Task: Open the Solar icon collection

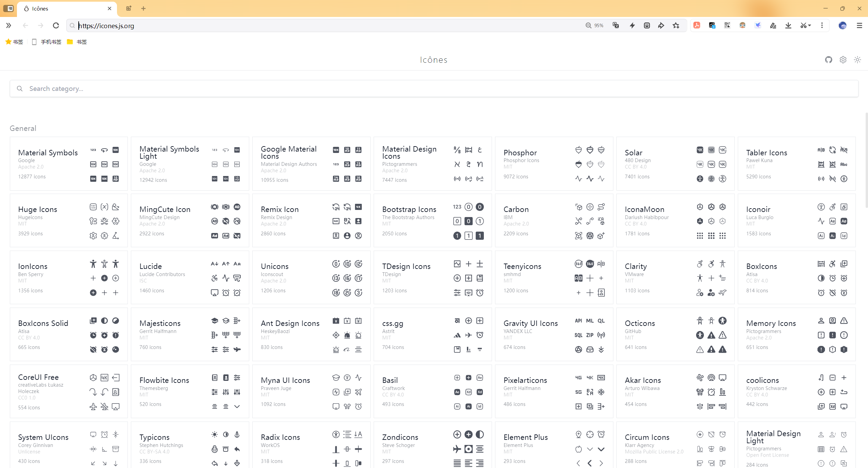Action: click(x=675, y=164)
